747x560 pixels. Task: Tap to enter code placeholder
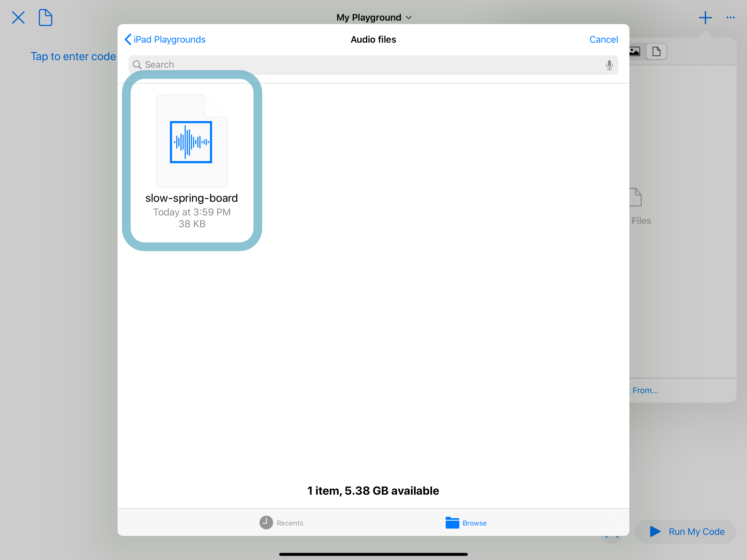click(73, 56)
